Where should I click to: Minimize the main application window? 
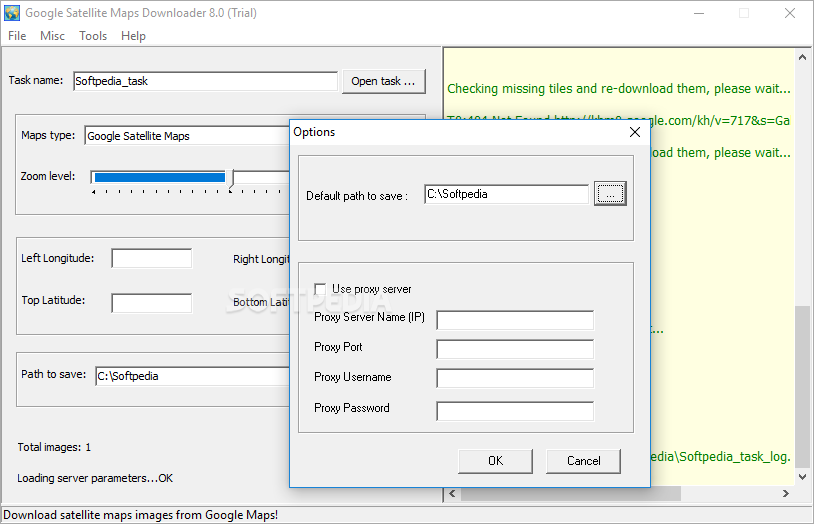[x=699, y=13]
